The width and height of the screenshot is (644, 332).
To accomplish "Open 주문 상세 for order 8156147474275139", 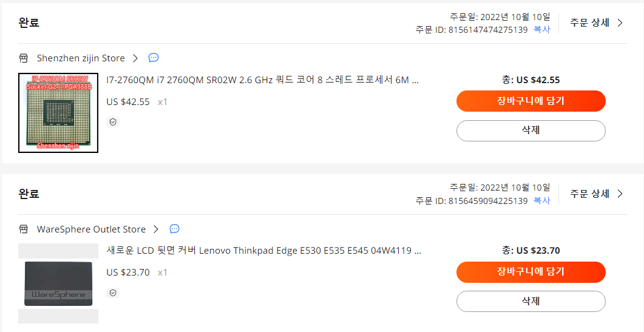I will tap(597, 22).
